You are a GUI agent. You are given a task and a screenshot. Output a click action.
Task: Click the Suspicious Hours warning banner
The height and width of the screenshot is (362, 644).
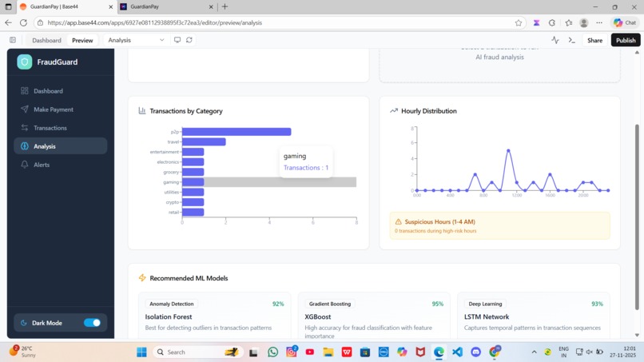click(499, 225)
